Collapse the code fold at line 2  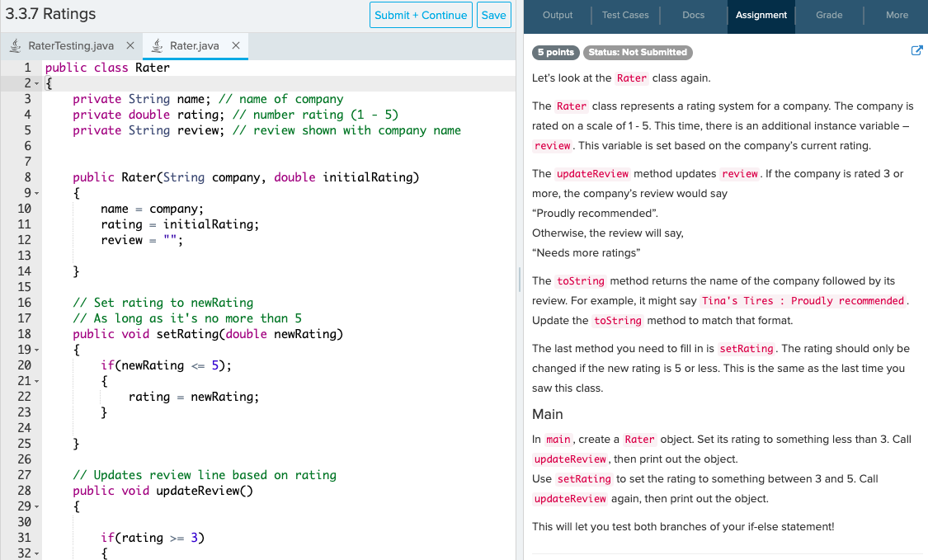36,83
